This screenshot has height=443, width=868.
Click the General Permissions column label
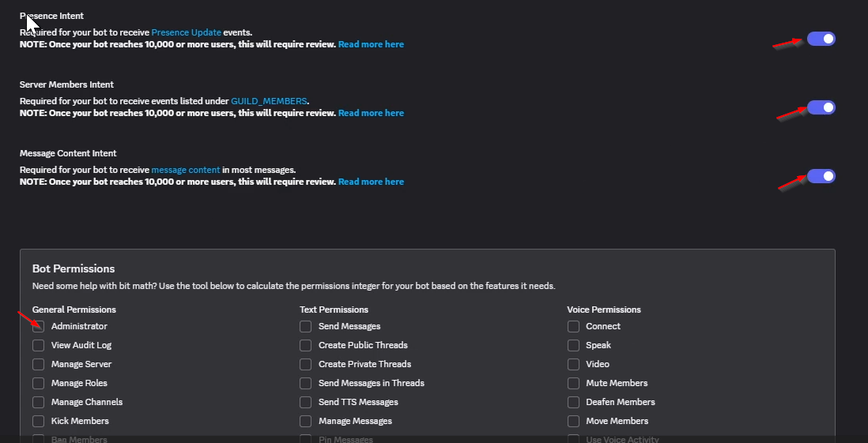tap(74, 310)
